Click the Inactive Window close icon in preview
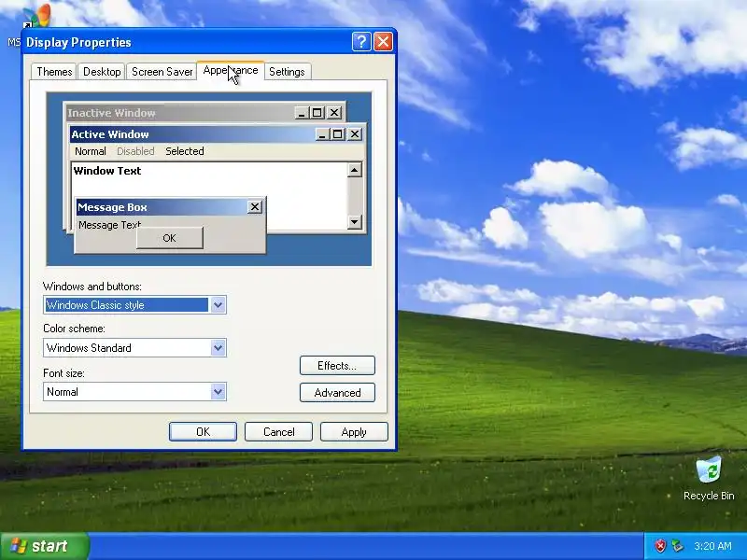747x560 pixels. coord(335,113)
